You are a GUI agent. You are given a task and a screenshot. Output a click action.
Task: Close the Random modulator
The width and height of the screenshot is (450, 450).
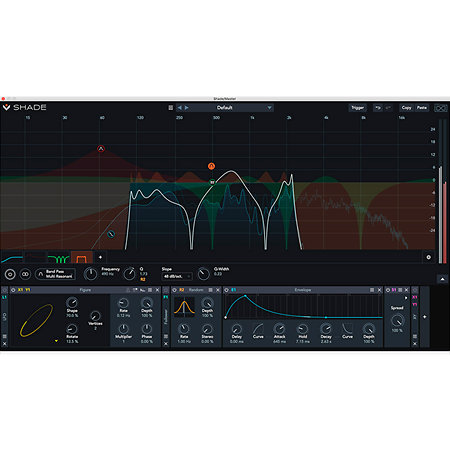(218, 290)
